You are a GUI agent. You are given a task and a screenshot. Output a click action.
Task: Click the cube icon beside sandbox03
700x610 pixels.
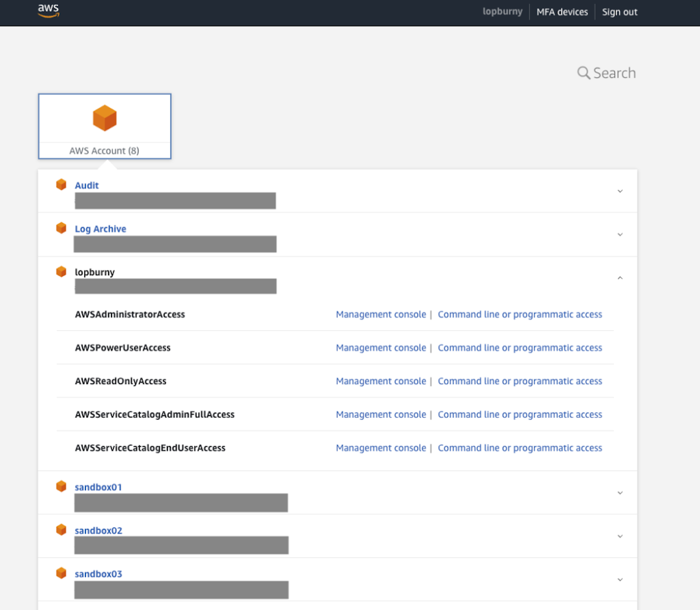(61, 573)
